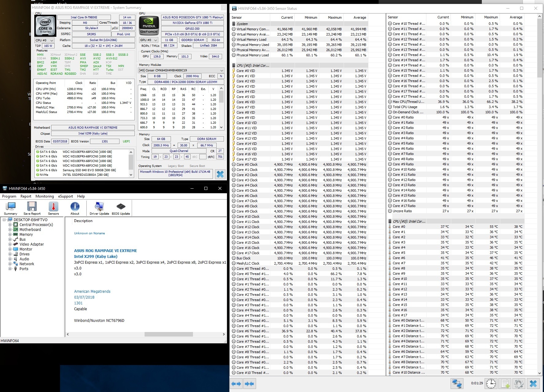
Task: Click the Description column header
Action: point(83,221)
